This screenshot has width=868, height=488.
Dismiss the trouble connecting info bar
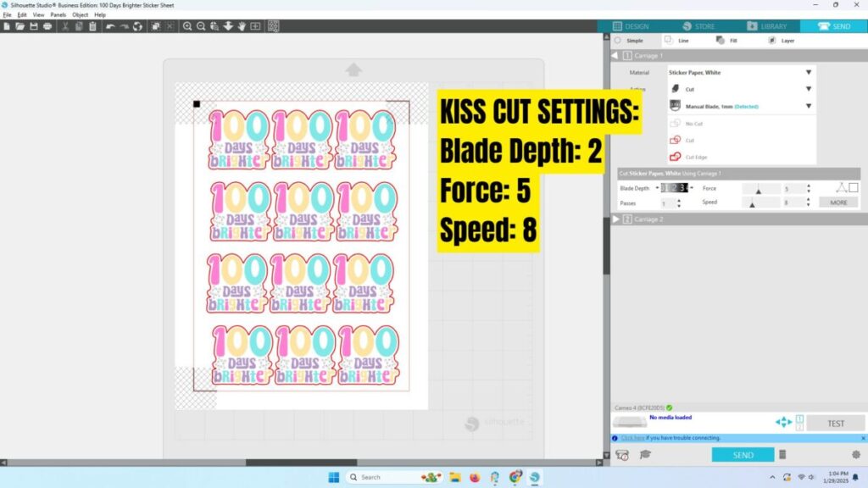(863, 438)
